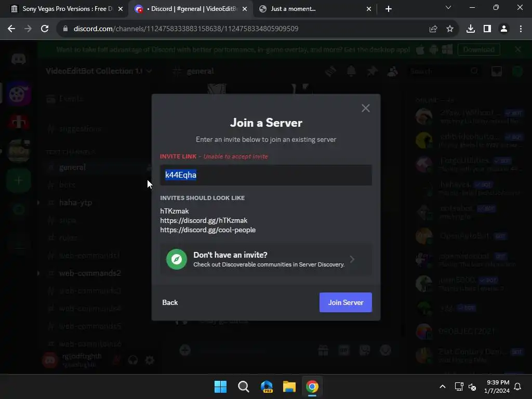Image resolution: width=532 pixels, height=399 pixels.
Task: Open Chrome tab search dropdown
Action: click(x=448, y=7)
